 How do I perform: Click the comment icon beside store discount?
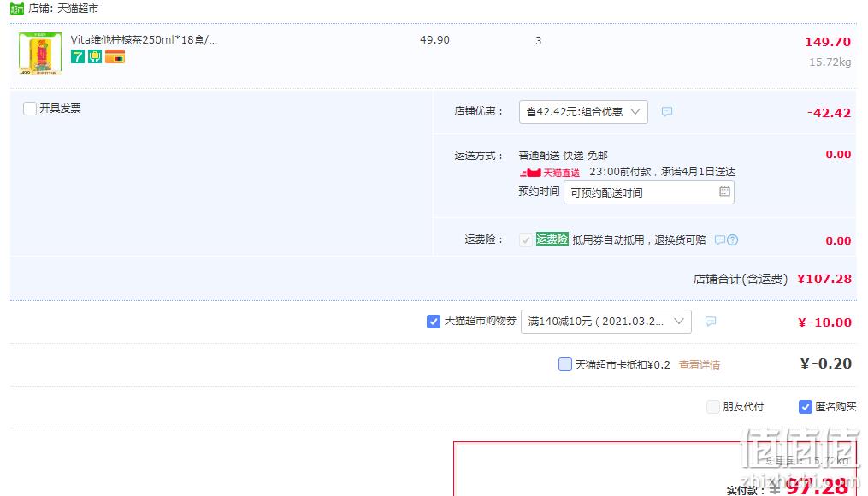667,112
